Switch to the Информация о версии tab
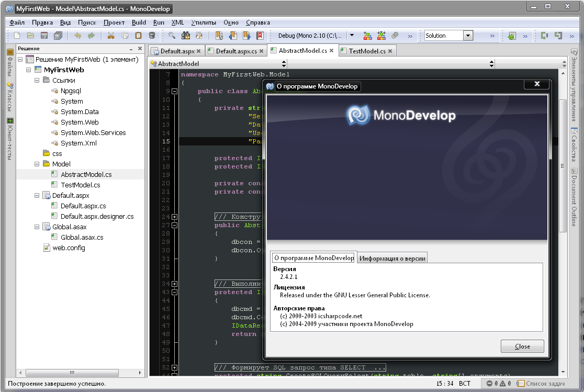Image resolution: width=584 pixels, height=392 pixels. coord(392,258)
